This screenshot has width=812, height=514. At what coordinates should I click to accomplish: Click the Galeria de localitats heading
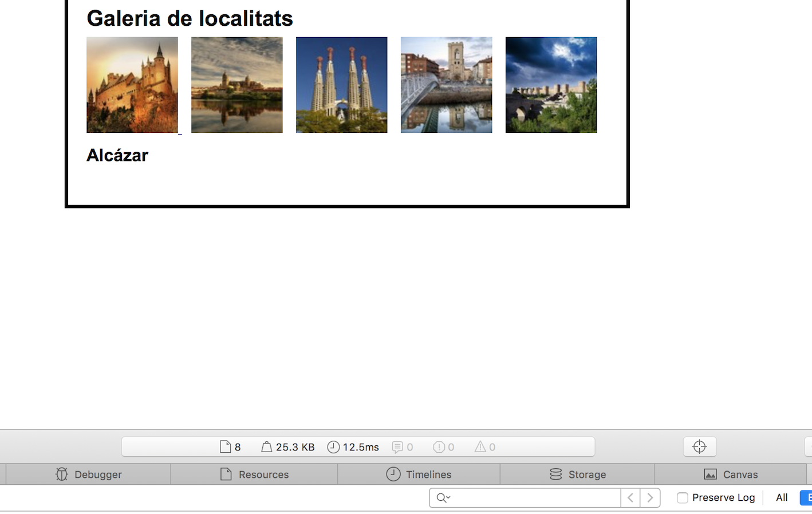coord(190,18)
